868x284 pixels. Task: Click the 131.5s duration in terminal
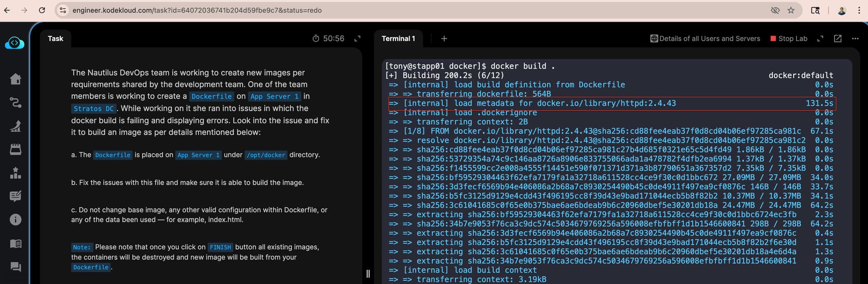pos(819,103)
